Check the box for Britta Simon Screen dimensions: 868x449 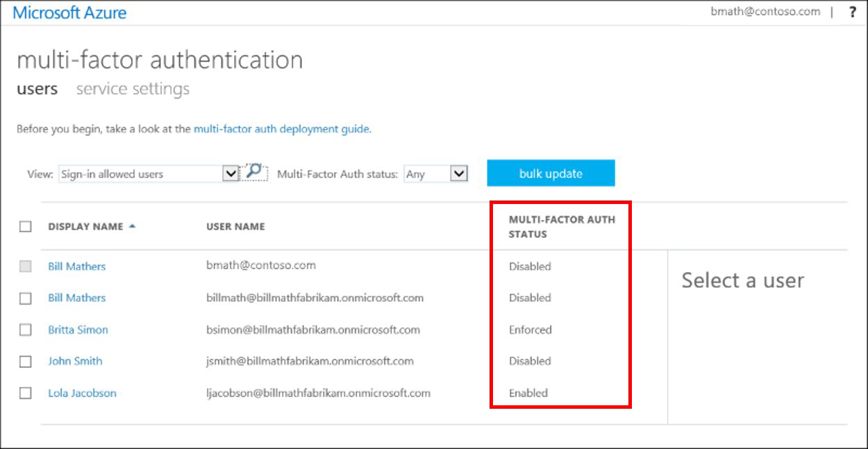tap(26, 330)
